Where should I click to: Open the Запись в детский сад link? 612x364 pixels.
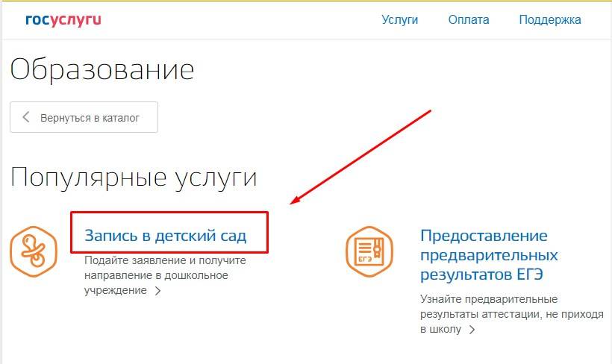click(165, 236)
